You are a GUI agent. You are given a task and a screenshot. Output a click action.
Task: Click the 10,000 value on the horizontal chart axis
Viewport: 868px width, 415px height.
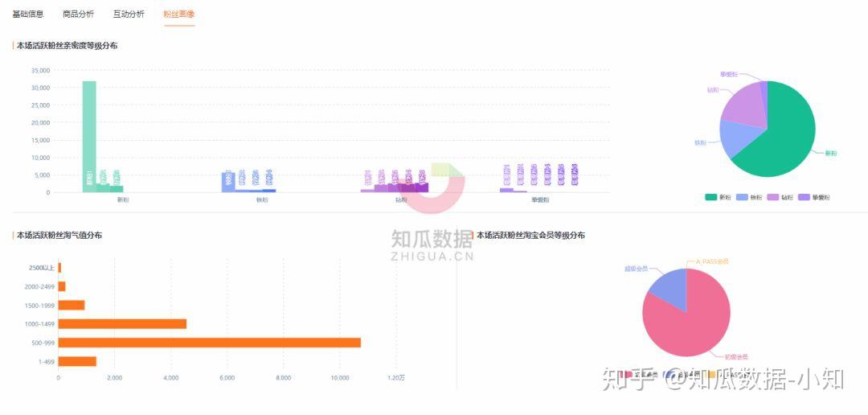340,378
